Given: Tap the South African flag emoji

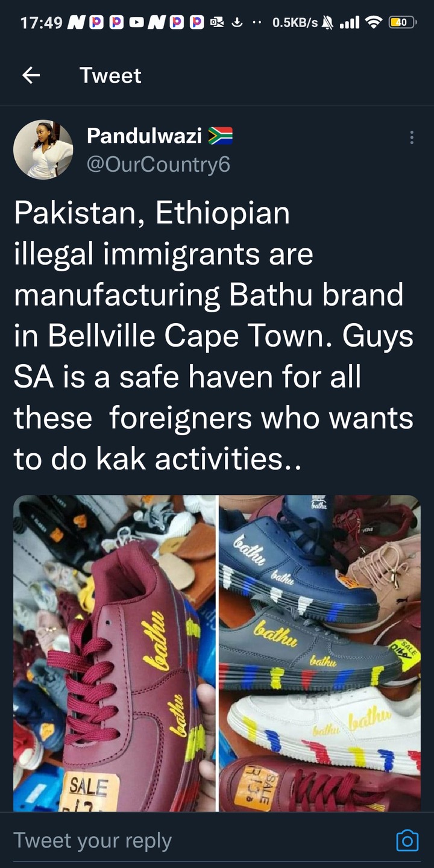Looking at the screenshot, I should coord(221,137).
